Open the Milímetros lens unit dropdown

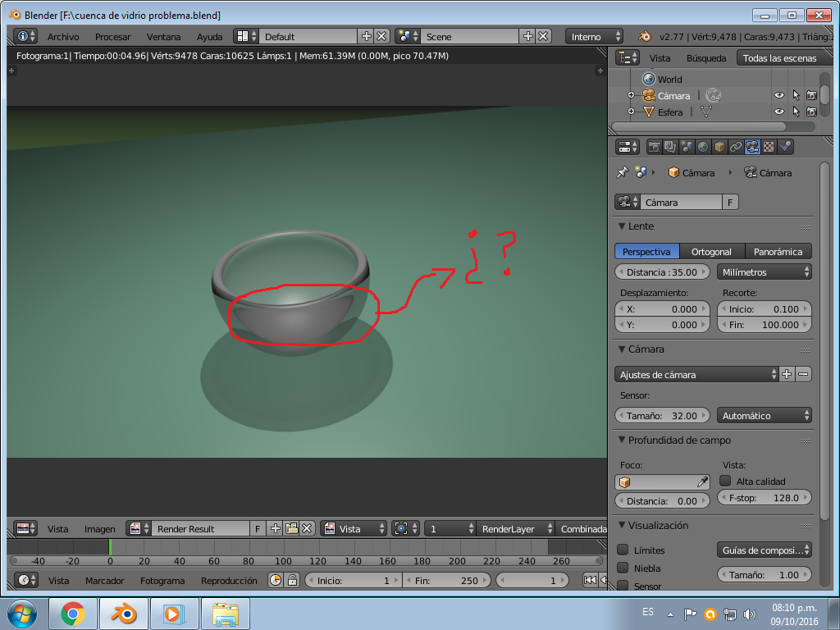pyautogui.click(x=765, y=272)
